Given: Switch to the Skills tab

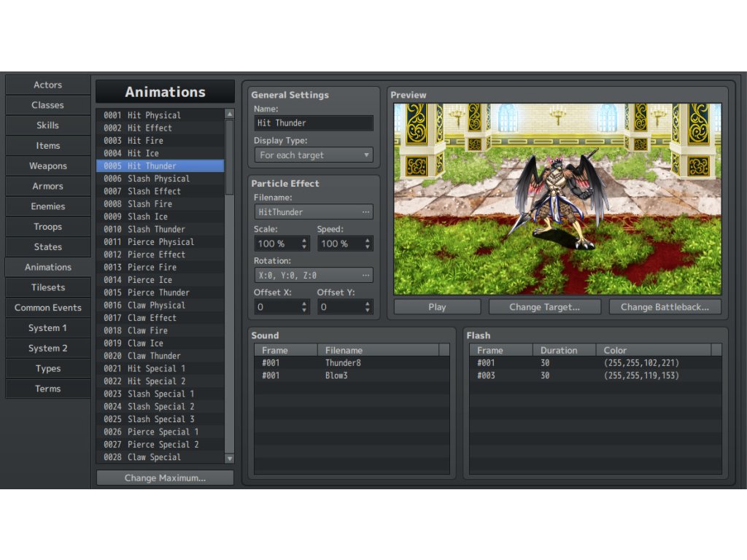Looking at the screenshot, I should pos(48,125).
